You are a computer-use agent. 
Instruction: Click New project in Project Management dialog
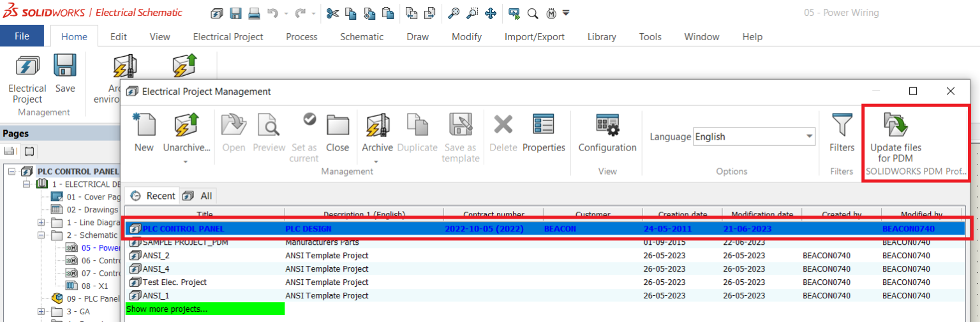[144, 133]
